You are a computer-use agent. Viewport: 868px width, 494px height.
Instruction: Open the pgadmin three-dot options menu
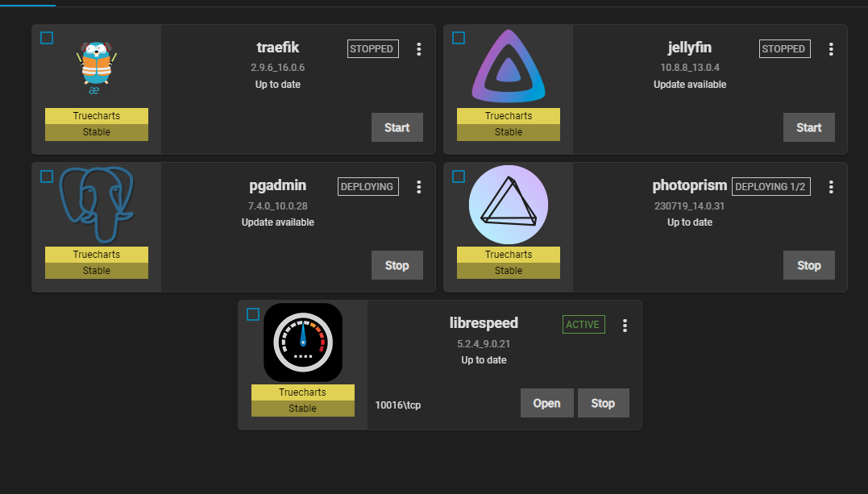[x=419, y=187]
